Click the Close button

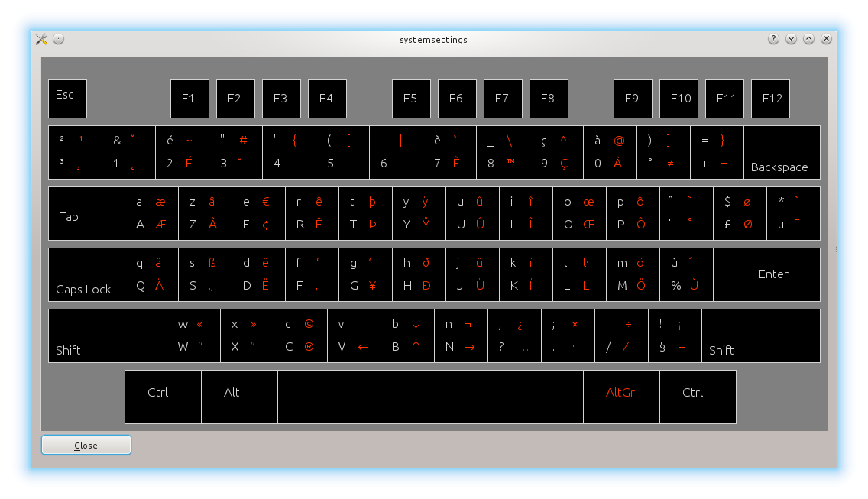point(86,446)
